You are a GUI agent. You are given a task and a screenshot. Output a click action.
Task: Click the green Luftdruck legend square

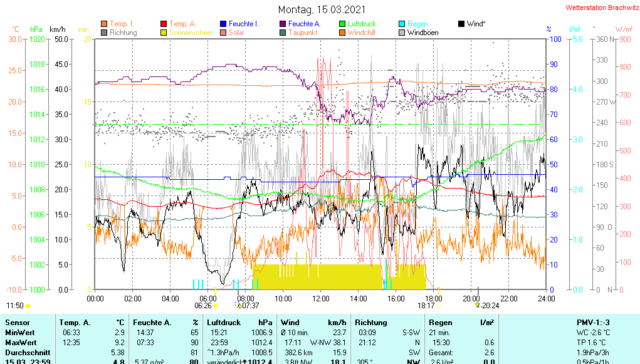click(342, 24)
